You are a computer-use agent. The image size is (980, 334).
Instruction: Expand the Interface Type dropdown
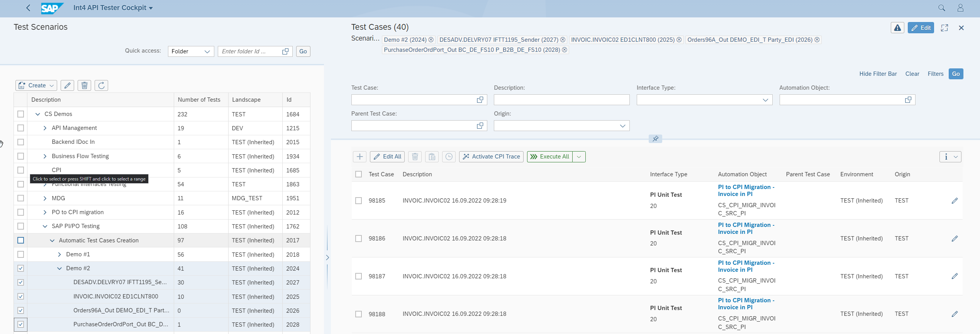coord(765,100)
